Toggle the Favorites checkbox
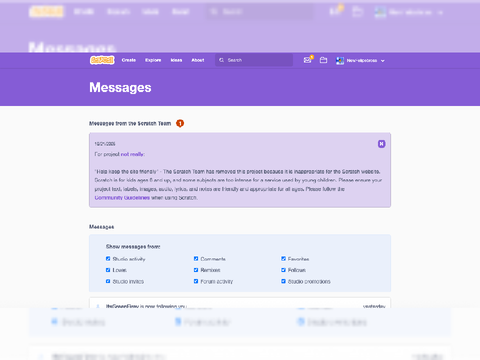 (283, 259)
